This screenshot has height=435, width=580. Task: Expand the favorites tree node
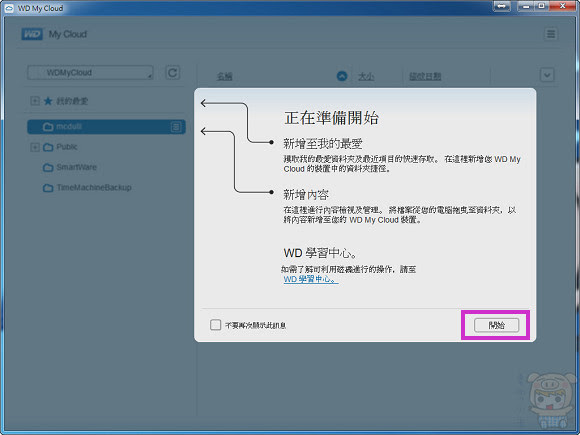coord(35,101)
